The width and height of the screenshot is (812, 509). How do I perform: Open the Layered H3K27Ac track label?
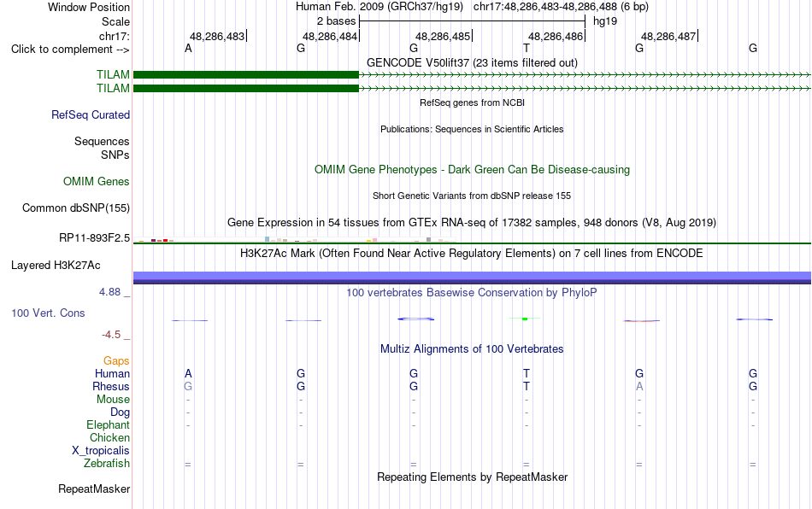[56, 266]
